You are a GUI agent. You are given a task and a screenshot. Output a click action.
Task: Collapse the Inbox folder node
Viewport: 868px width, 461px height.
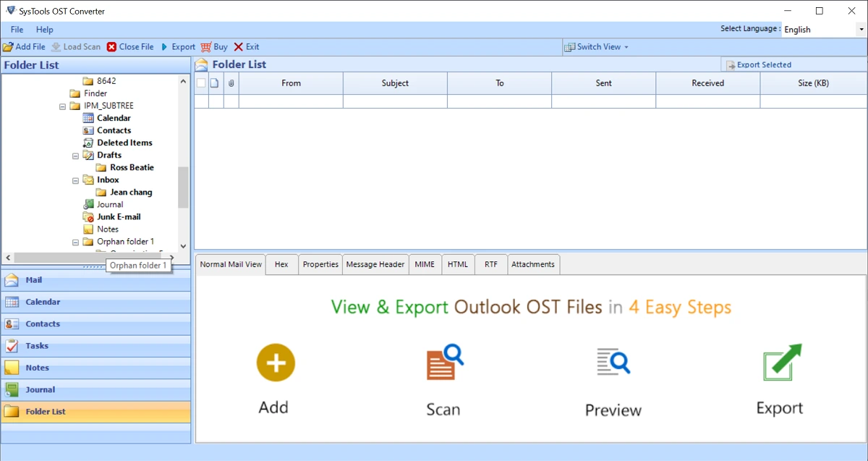point(76,179)
